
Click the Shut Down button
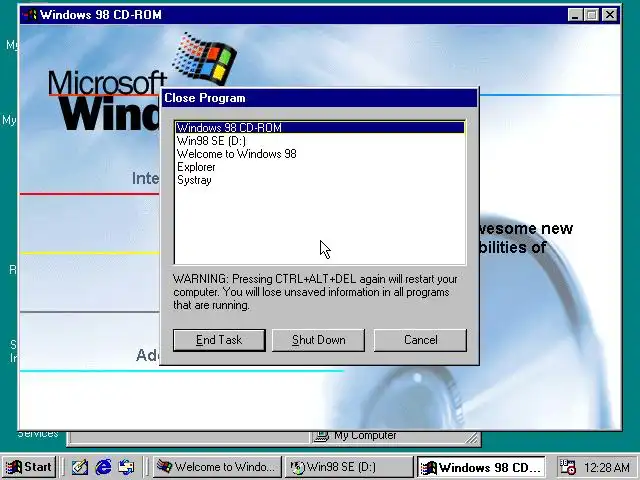tap(318, 340)
